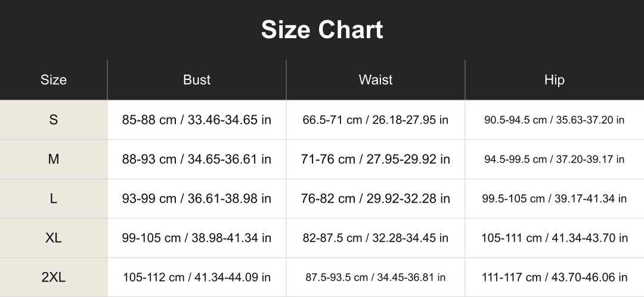
Task: Select bust cell 85-88 cm
Action: pyautogui.click(x=197, y=120)
